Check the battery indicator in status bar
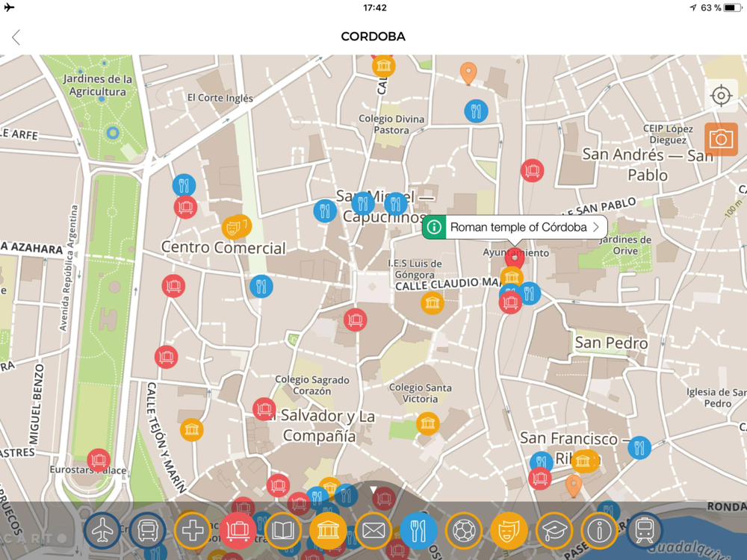 [x=731, y=7]
